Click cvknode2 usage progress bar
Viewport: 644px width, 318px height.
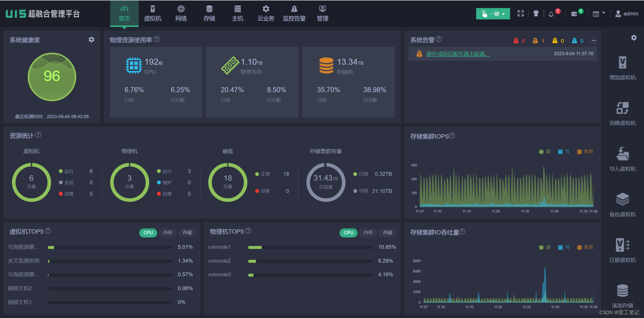[x=310, y=261]
